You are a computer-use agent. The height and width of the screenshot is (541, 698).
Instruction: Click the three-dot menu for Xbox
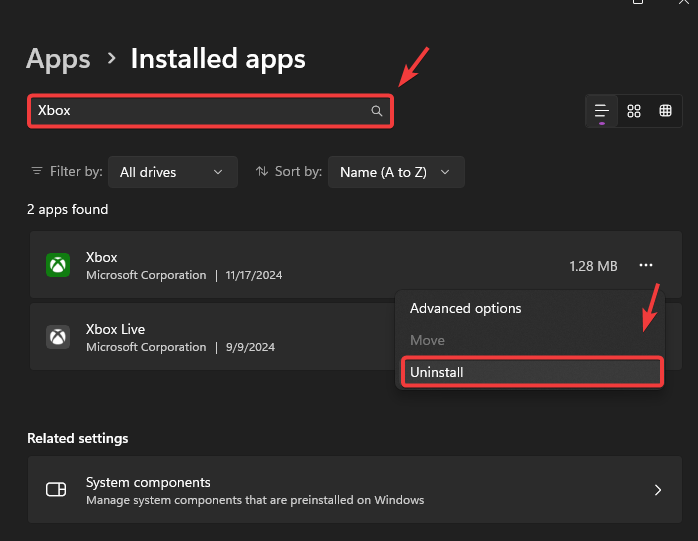(646, 265)
